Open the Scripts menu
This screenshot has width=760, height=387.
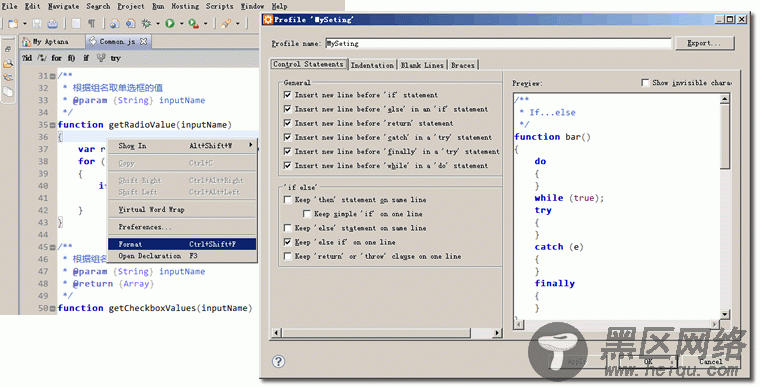(220, 6)
